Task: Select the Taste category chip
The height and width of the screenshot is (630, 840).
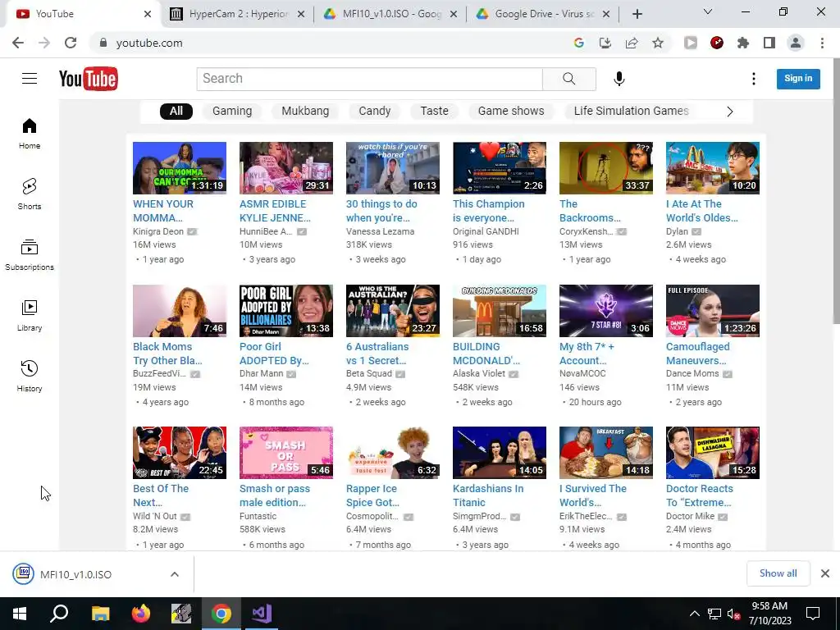Action: 435,111
